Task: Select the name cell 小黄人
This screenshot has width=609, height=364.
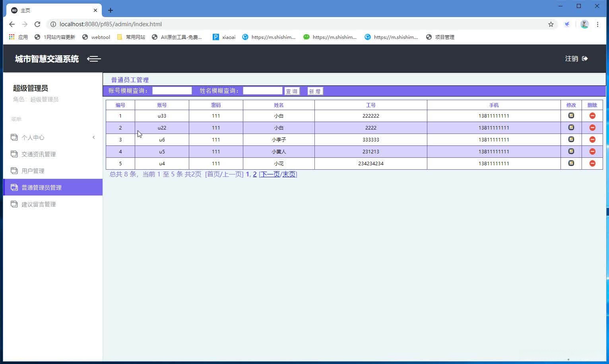Action: 279,151
